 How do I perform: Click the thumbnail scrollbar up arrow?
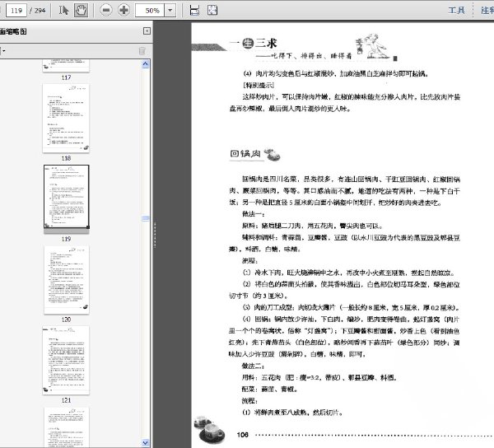[x=145, y=64]
